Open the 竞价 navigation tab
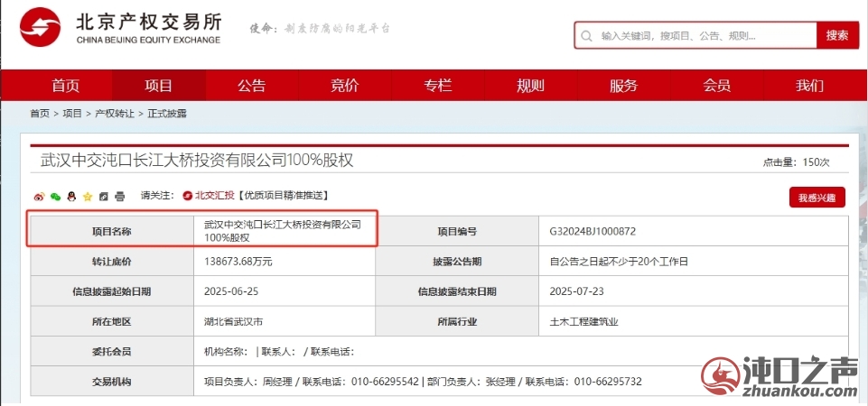 click(345, 86)
